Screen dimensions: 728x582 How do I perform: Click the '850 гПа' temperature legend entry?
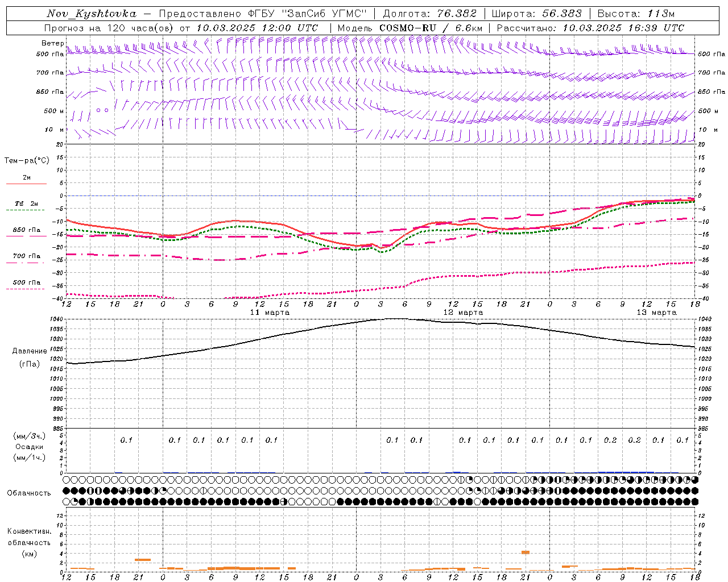pyautogui.click(x=26, y=230)
